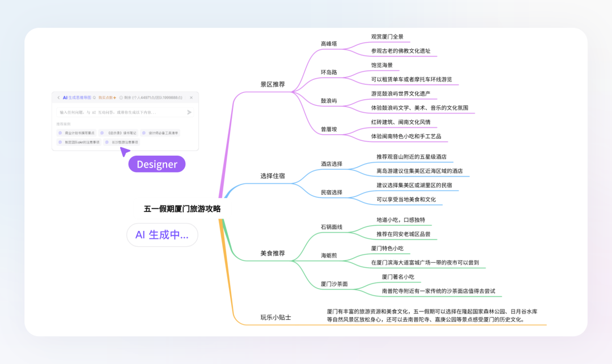Select the 景区推荐 branch node
Viewport: 612px width, 364px height.
[273, 84]
